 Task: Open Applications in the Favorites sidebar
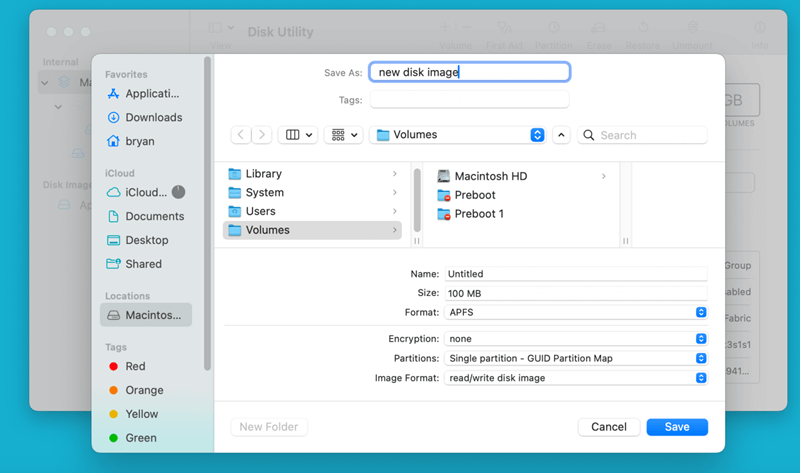(x=143, y=94)
